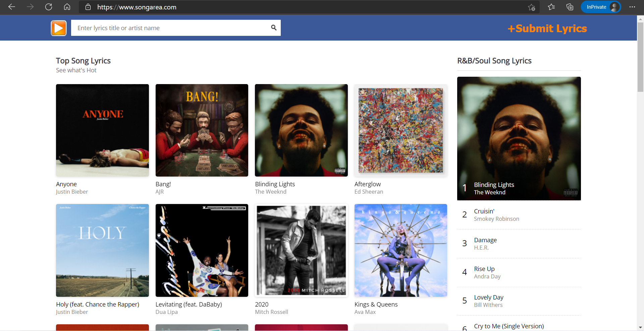Click the Top Song Lyrics heading
The width and height of the screenshot is (644, 331).
click(x=83, y=61)
